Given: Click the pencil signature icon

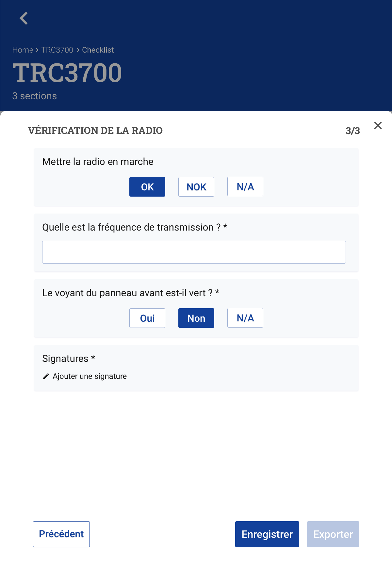Looking at the screenshot, I should (x=46, y=377).
